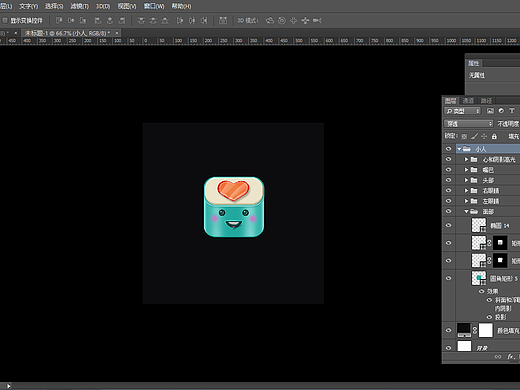Screen dimensions: 520x390
Task: Expand the 嘴巴 group
Action: point(467,170)
